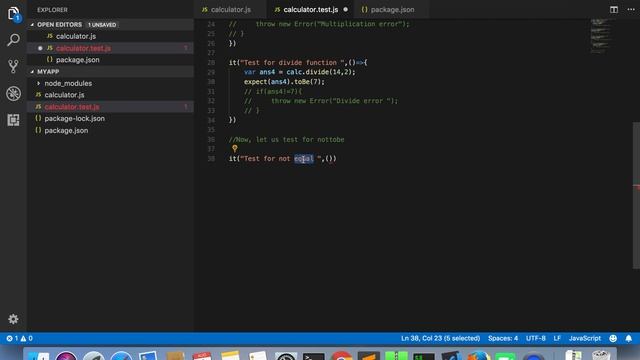Viewport: 640px width, 360px height.
Task: Click the editor vertical scrollbar
Action: coord(636,195)
